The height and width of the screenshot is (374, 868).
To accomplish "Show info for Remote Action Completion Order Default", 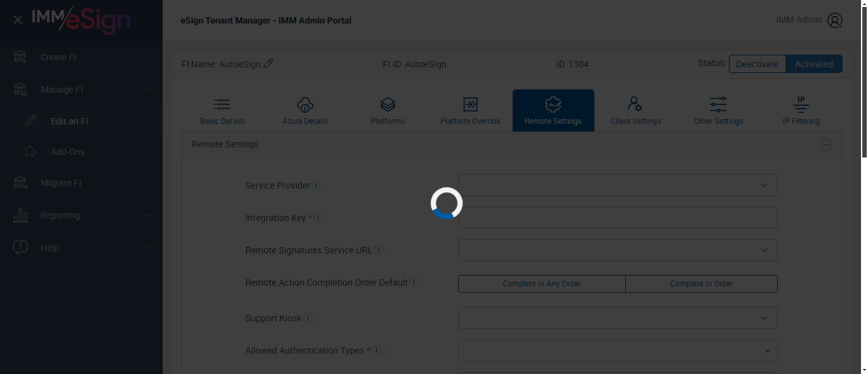I will pyautogui.click(x=414, y=282).
